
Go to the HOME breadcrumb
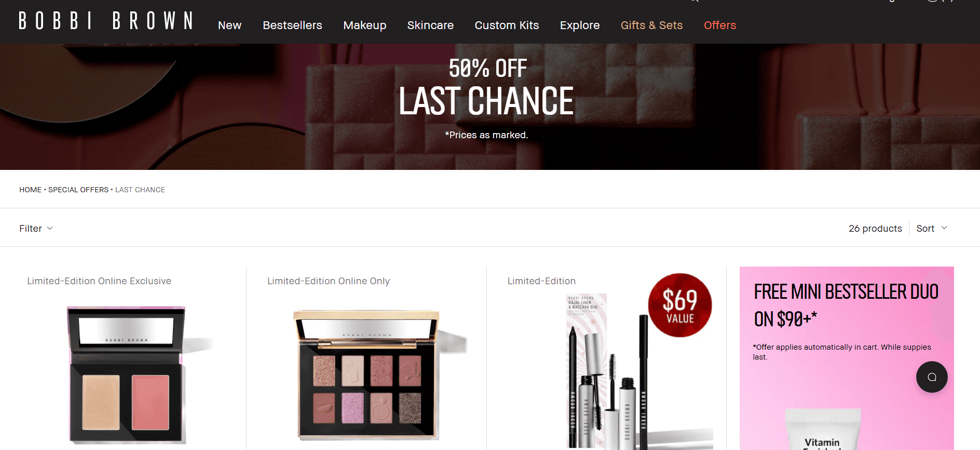click(x=30, y=190)
